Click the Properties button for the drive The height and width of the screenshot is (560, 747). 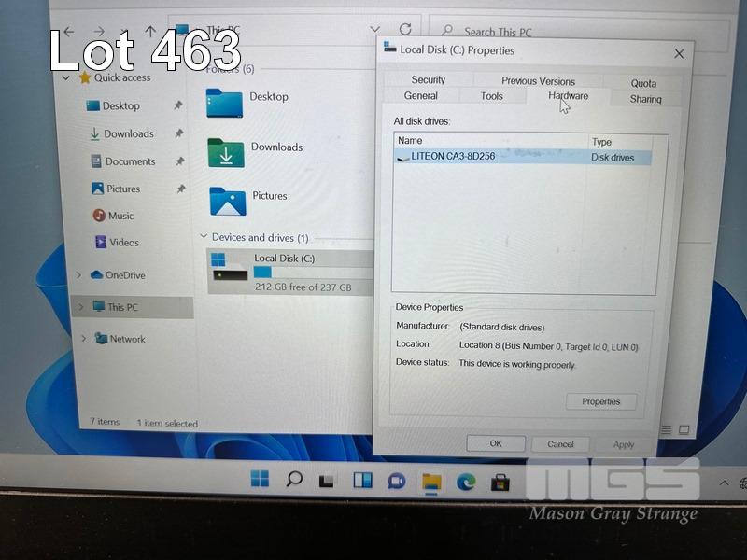point(600,401)
